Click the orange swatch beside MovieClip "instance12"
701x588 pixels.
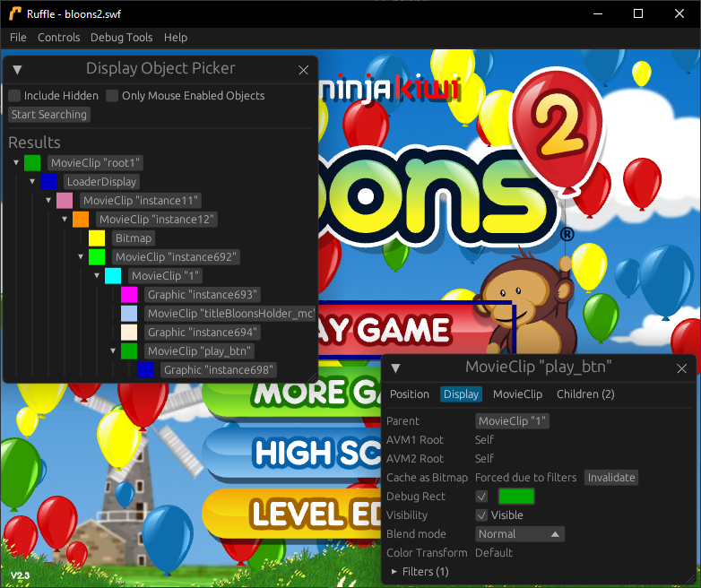tap(81, 220)
